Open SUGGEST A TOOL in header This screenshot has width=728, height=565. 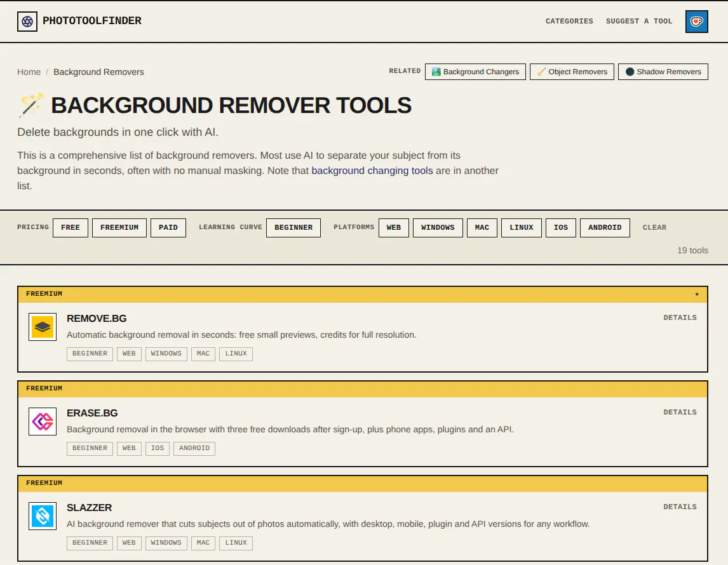pos(639,22)
